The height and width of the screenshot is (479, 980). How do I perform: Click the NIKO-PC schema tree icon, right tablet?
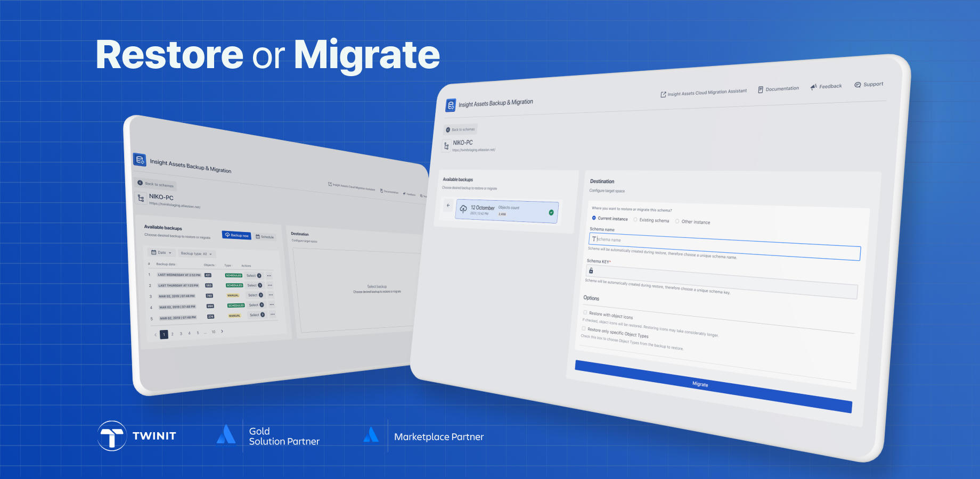(x=446, y=145)
